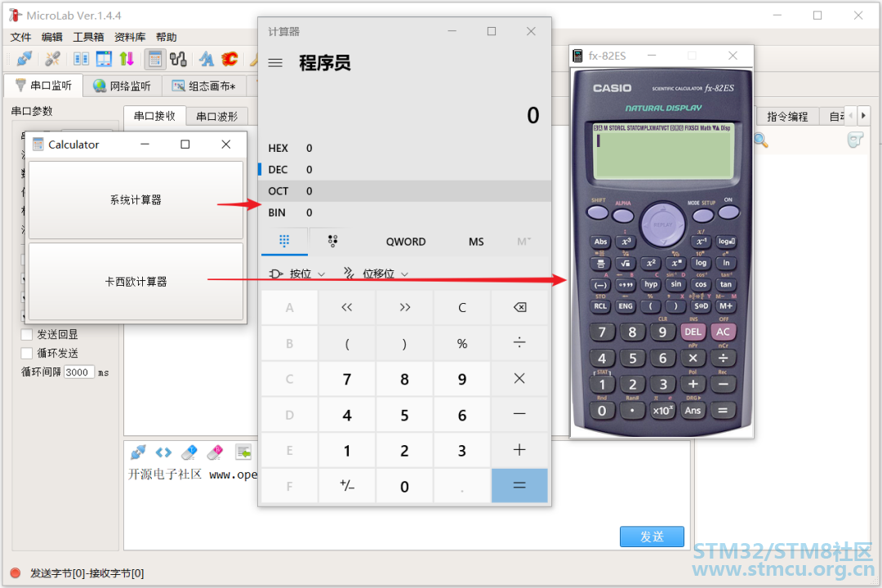Enable the 循环发送 checkbox
Viewport: 882px width, 588px height.
click(x=26, y=353)
